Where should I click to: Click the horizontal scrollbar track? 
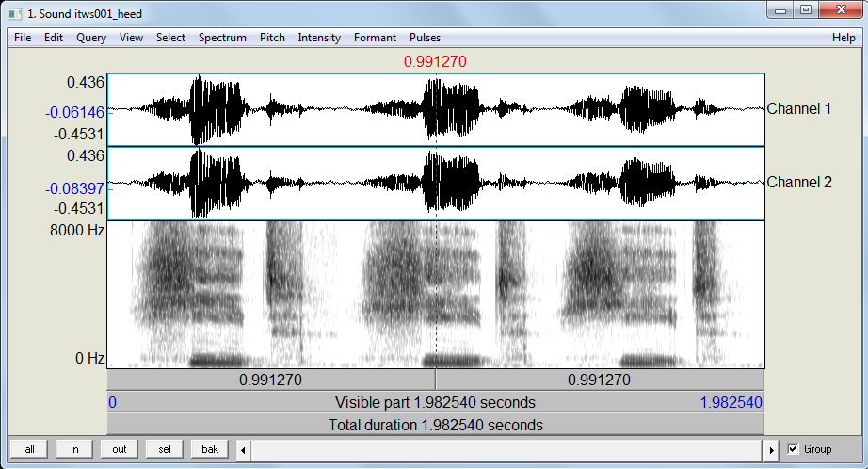(x=507, y=450)
